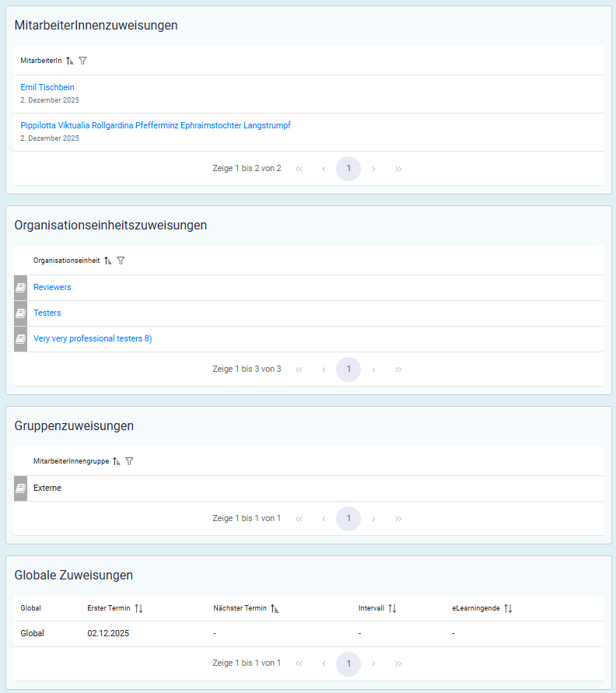Filter the Organisationseinheit column
Screen dimensions: 616x693
[x=121, y=261]
